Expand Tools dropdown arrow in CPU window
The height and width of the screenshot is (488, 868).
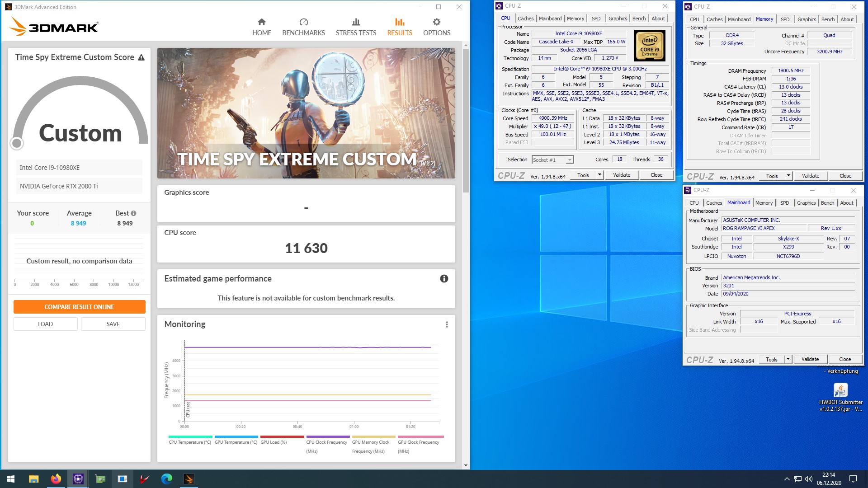point(599,175)
